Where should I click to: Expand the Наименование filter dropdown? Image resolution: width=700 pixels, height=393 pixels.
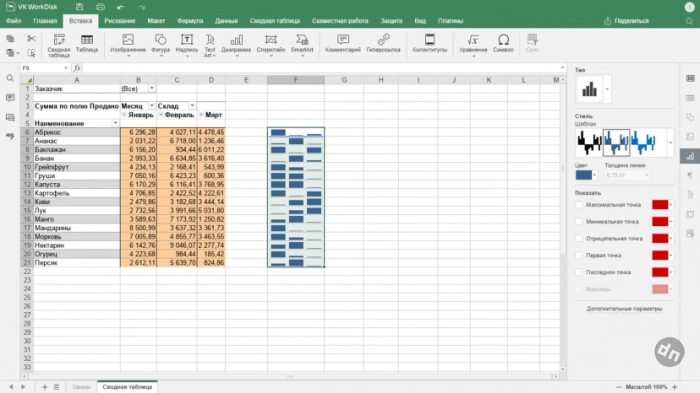tap(115, 123)
